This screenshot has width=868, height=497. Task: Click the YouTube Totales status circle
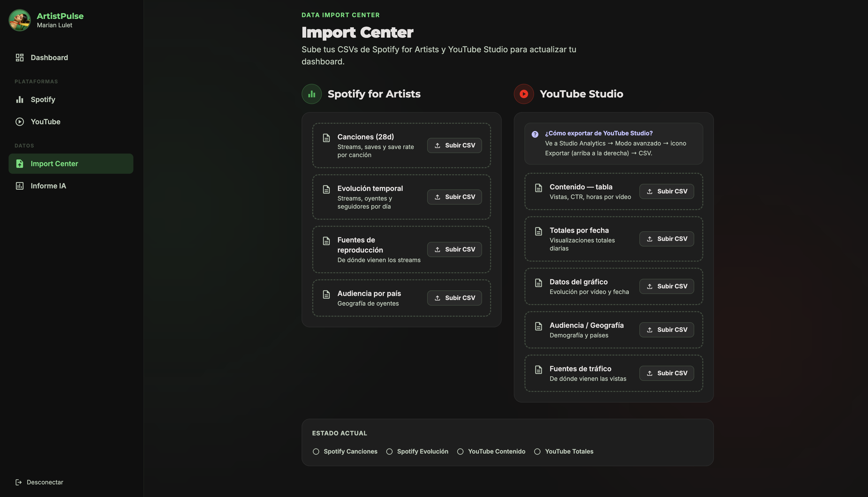pos(537,452)
